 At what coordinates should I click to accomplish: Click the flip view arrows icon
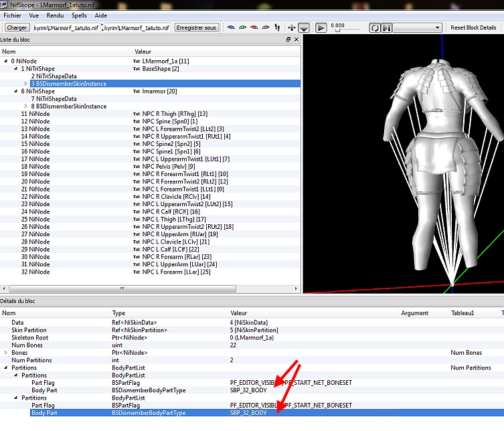[x=292, y=27]
